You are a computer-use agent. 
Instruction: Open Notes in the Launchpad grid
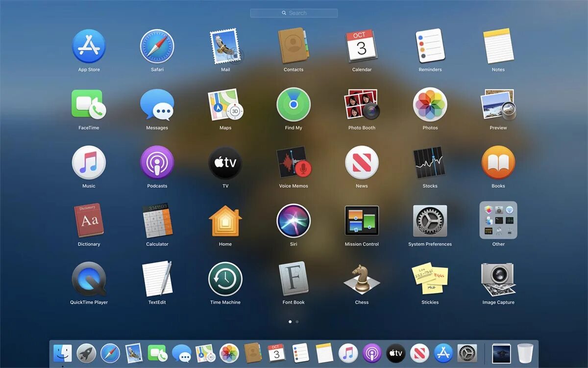(498, 47)
